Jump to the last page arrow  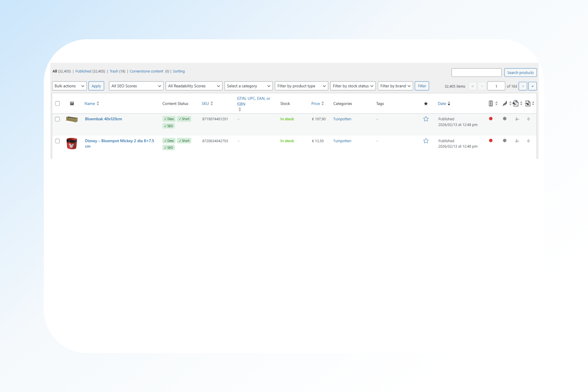point(532,86)
